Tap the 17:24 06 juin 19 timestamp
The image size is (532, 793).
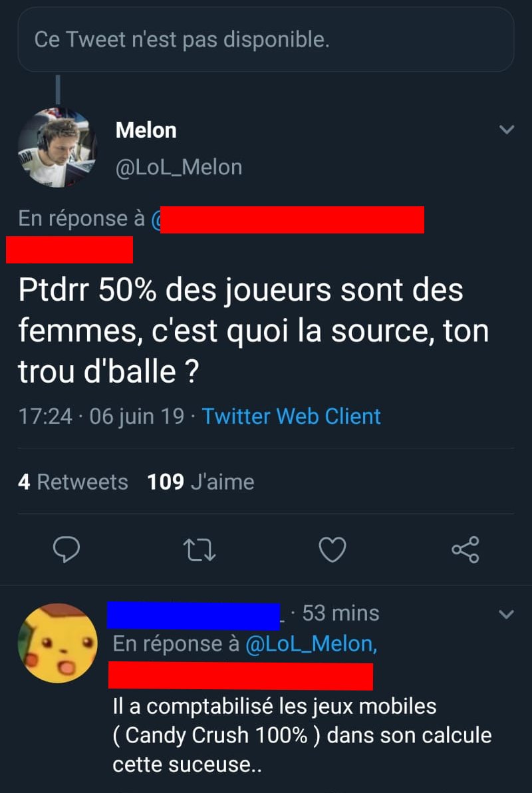(x=101, y=416)
